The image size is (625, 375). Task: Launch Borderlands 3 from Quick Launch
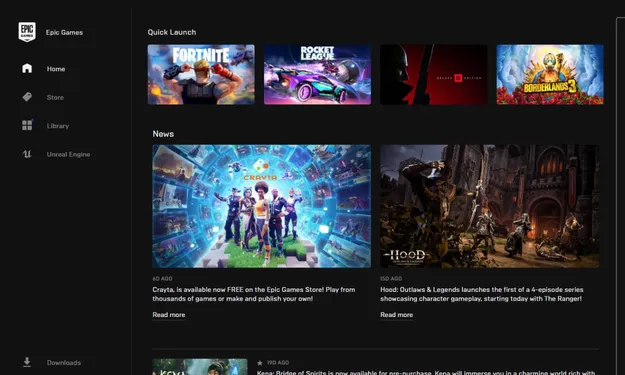(550, 75)
